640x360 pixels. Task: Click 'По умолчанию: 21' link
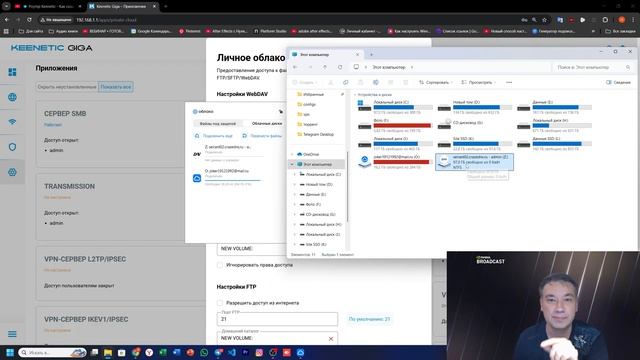coord(369,319)
